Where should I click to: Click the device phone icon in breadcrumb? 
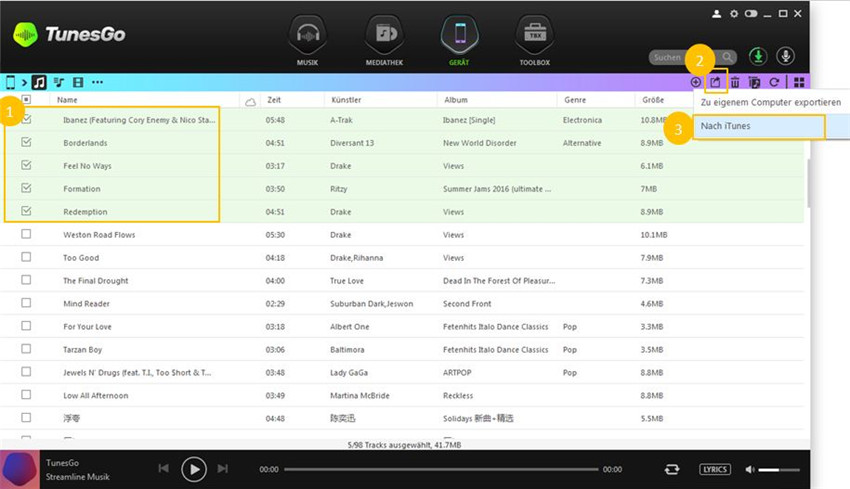point(10,82)
